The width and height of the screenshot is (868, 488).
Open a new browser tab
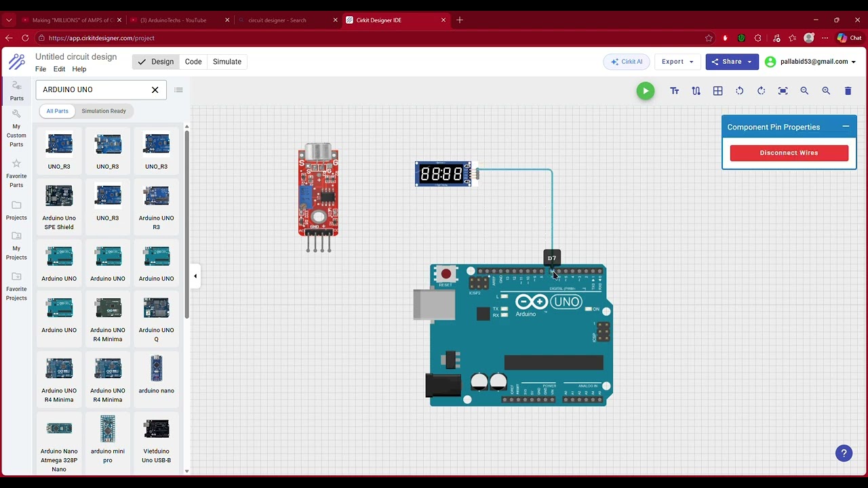tap(460, 20)
